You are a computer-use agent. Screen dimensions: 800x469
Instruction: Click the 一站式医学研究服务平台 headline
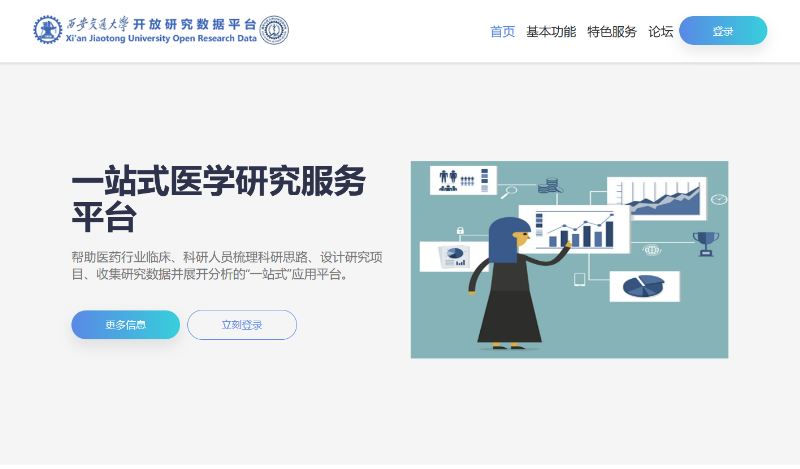tap(218, 199)
